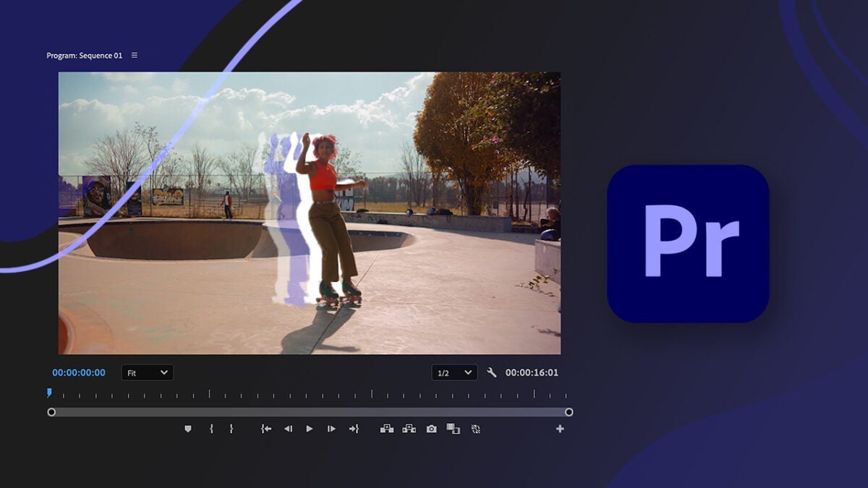Click the blue playhead timecode 00:00:00:00
The image size is (868, 488).
(x=79, y=373)
